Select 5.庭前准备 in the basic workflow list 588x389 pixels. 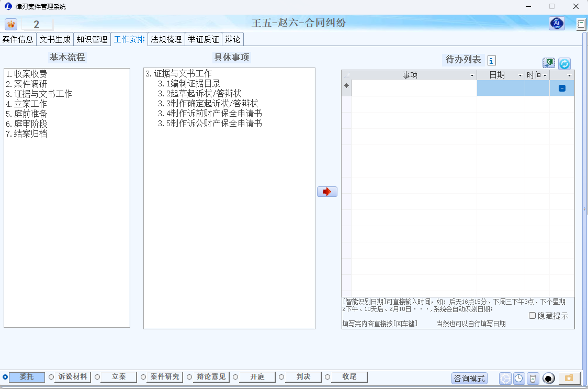coord(26,114)
